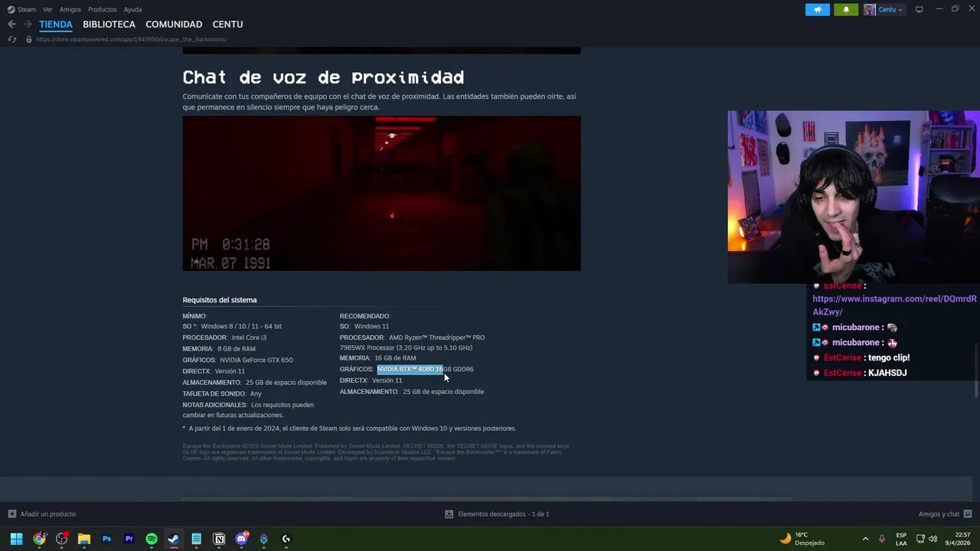The height and width of the screenshot is (551, 980).
Task: Open weather widget showing 16°C Despejado
Action: click(802, 539)
